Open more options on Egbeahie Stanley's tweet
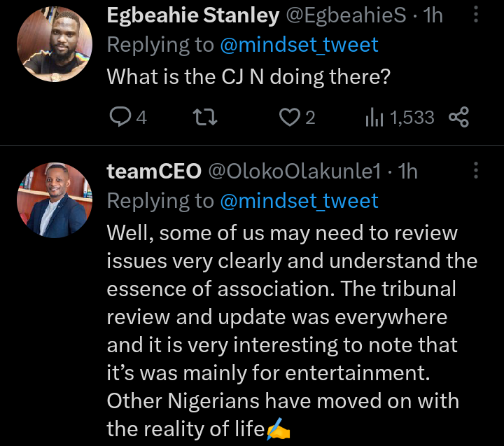The image size is (504, 446). 477,15
